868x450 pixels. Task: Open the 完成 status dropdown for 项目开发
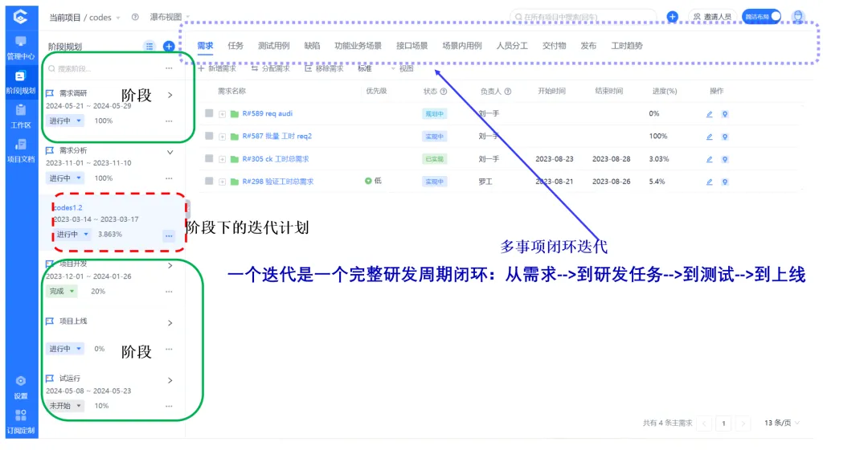coord(61,291)
